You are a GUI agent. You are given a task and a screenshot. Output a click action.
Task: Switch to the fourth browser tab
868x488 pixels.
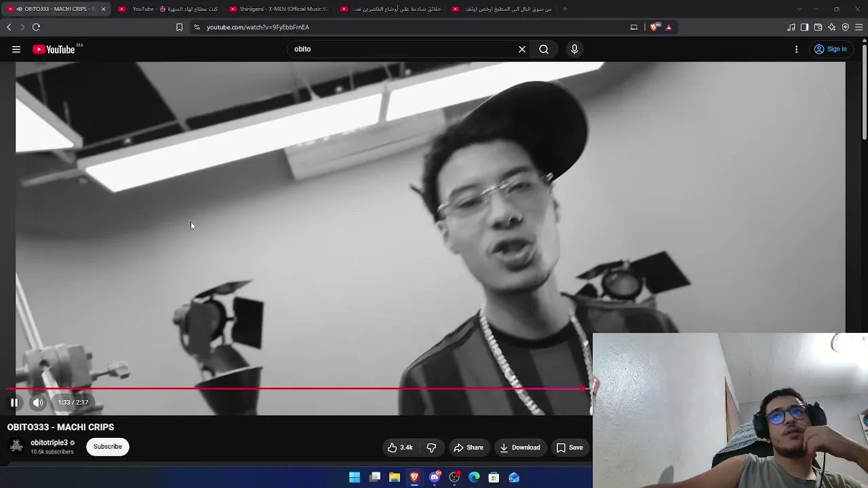(390, 9)
